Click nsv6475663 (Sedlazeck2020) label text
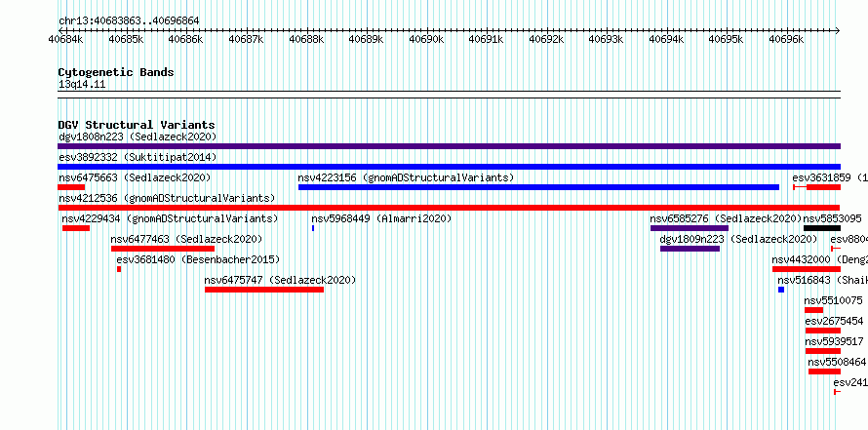 click(135, 177)
